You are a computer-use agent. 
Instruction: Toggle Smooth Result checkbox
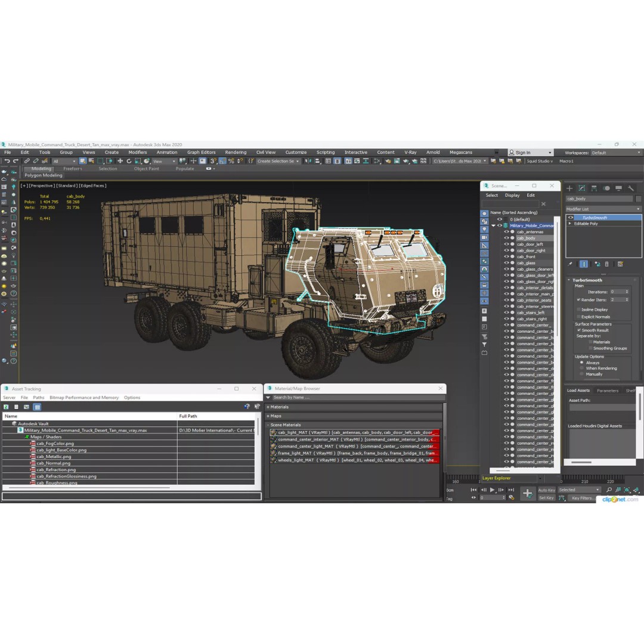tap(578, 330)
